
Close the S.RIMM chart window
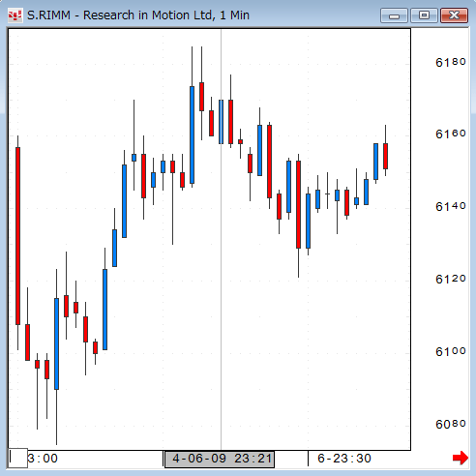coord(454,15)
